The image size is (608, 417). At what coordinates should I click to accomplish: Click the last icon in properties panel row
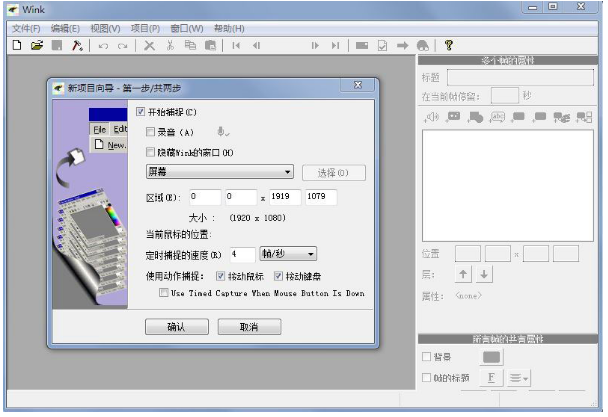[584, 117]
